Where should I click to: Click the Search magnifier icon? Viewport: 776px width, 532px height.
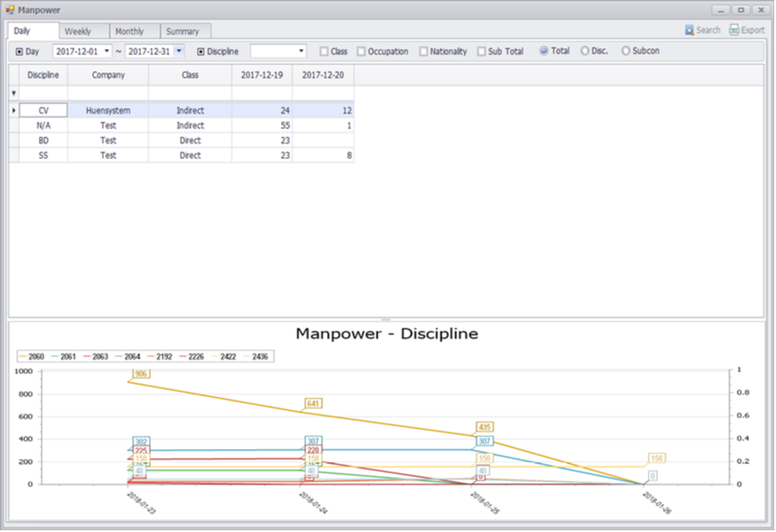click(x=689, y=30)
